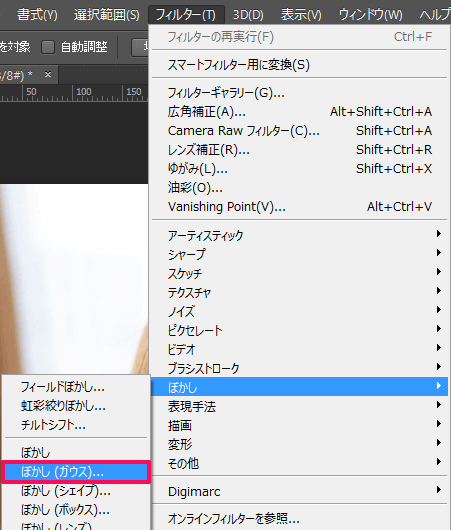Screen dimensions: 451x530
Task: Choose オンラインフィルターを参照...
Action: 300,519
